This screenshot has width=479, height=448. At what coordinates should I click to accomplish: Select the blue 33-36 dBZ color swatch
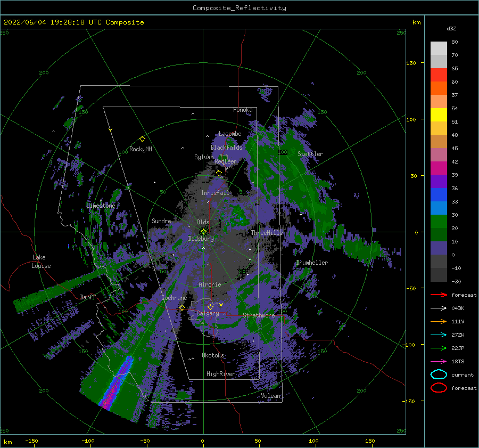(439, 195)
